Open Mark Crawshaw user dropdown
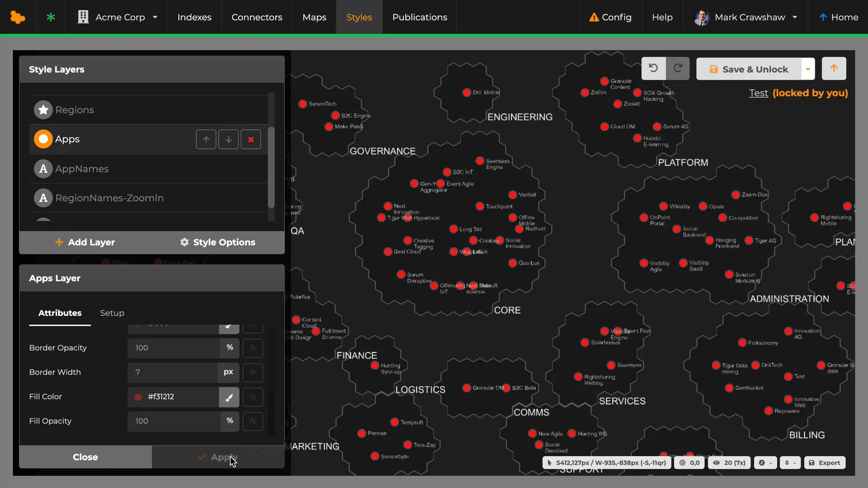This screenshot has height=488, width=868. 745,17
